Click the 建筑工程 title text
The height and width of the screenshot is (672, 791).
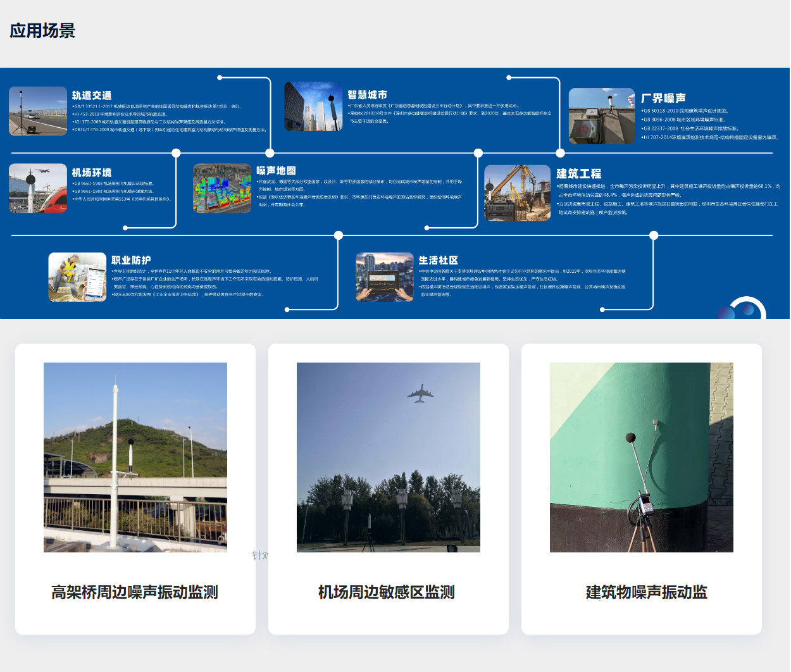pyautogui.click(x=578, y=174)
